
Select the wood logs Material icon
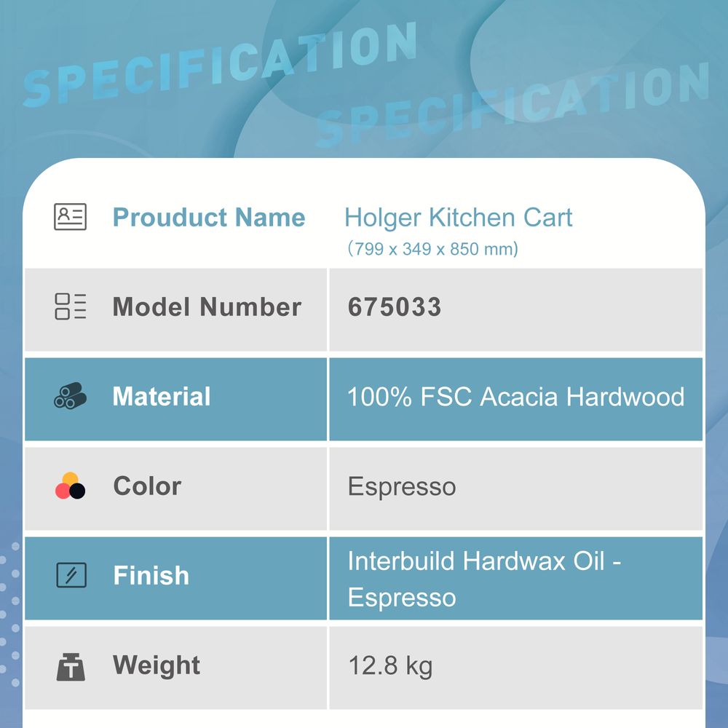[71, 397]
